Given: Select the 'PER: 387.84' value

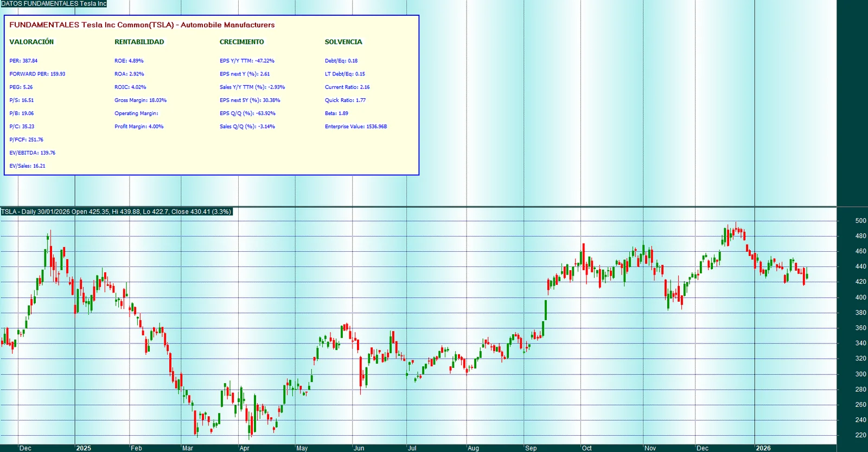Looking at the screenshot, I should (23, 61).
